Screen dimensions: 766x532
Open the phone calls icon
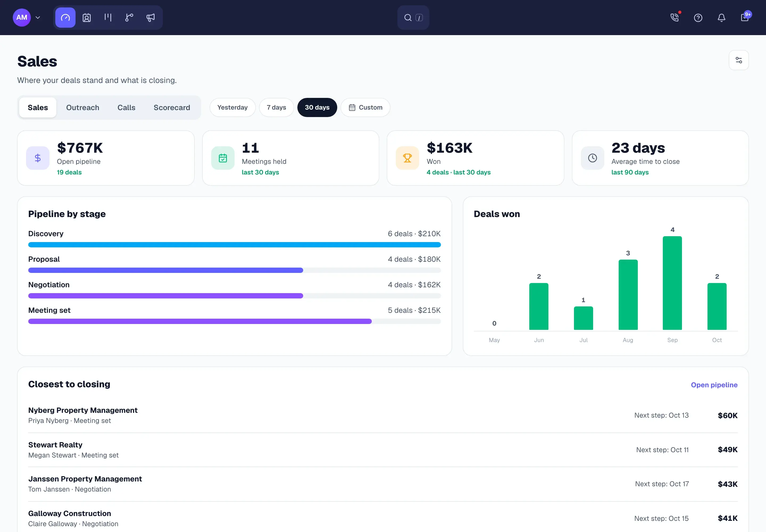[x=675, y=18]
